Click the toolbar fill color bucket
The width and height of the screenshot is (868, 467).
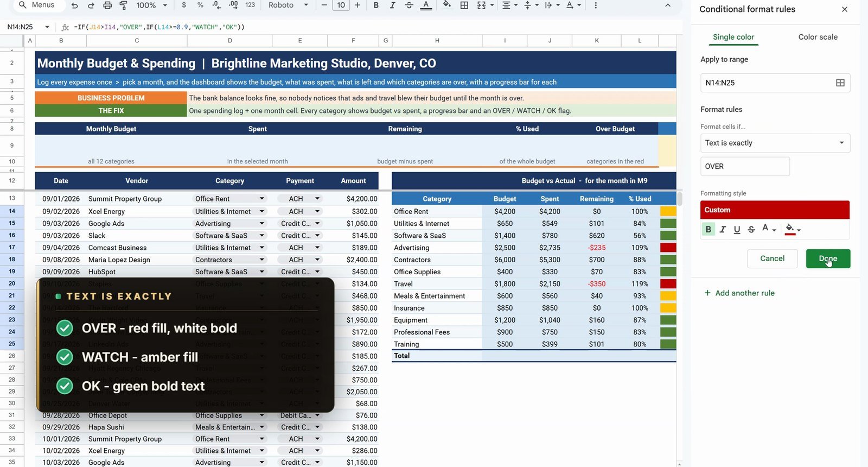tap(446, 5)
